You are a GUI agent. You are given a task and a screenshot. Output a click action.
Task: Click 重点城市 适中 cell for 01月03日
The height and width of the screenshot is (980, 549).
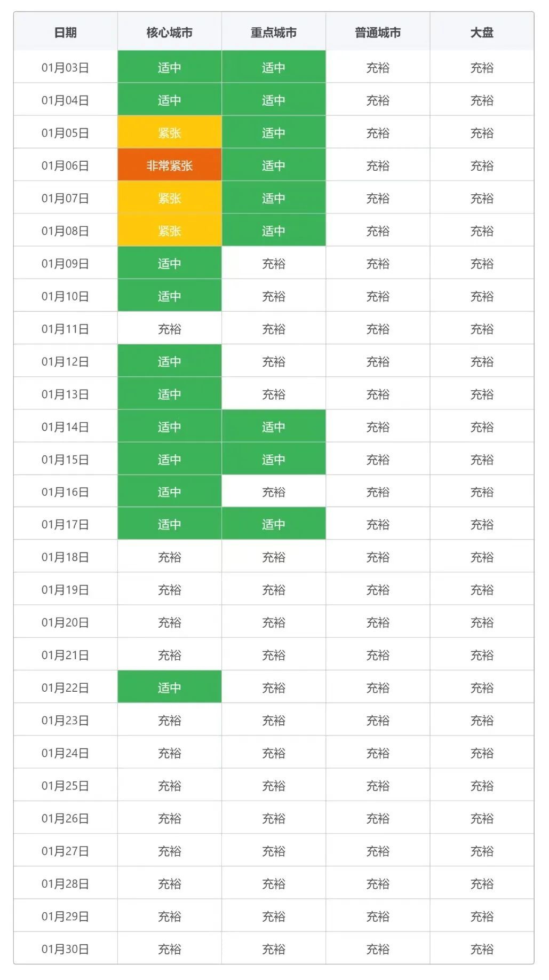click(274, 67)
